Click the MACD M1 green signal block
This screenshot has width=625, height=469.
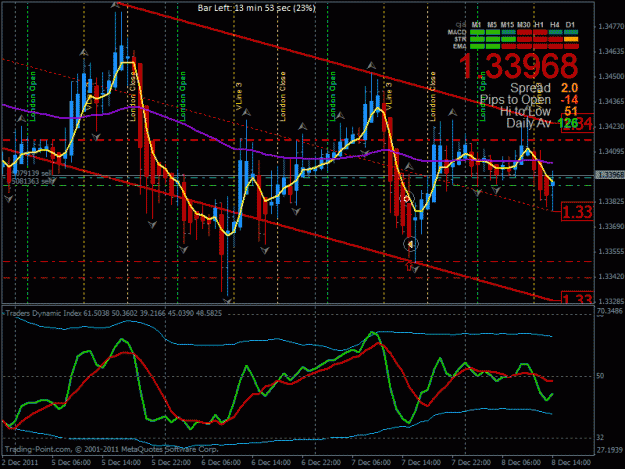point(477,32)
